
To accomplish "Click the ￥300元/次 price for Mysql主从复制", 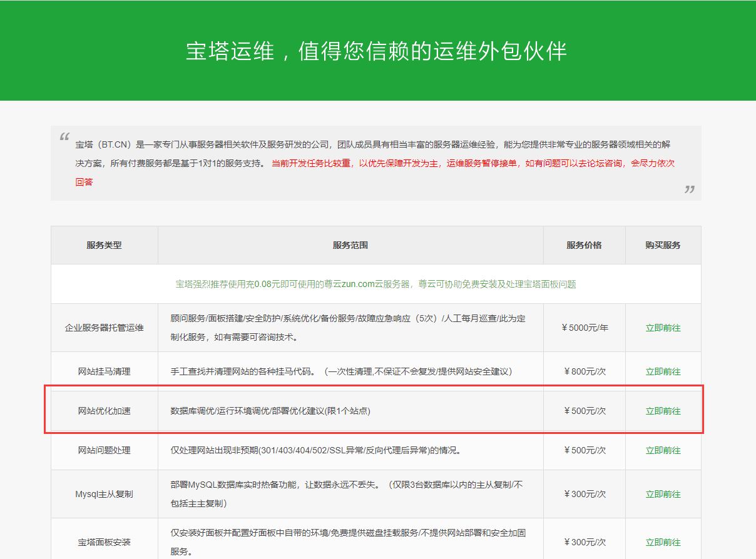I will pos(585,494).
